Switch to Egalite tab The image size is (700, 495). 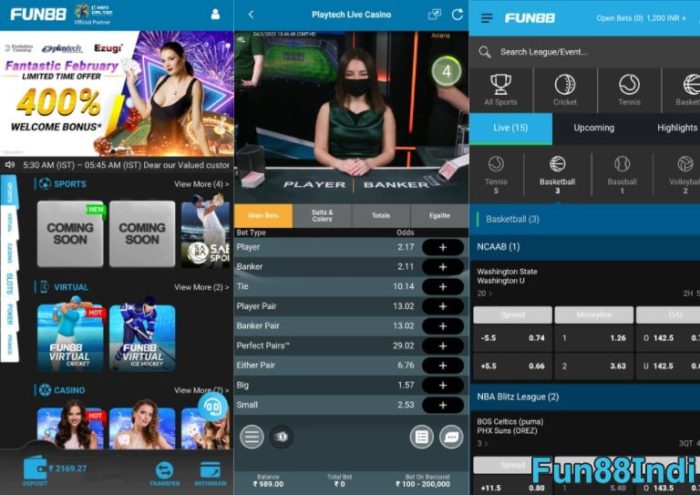pyautogui.click(x=439, y=216)
